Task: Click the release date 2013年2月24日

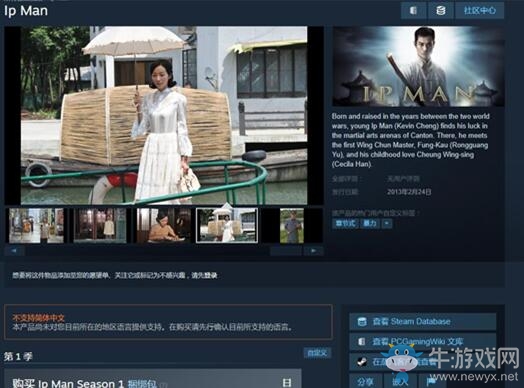Action: (x=409, y=192)
